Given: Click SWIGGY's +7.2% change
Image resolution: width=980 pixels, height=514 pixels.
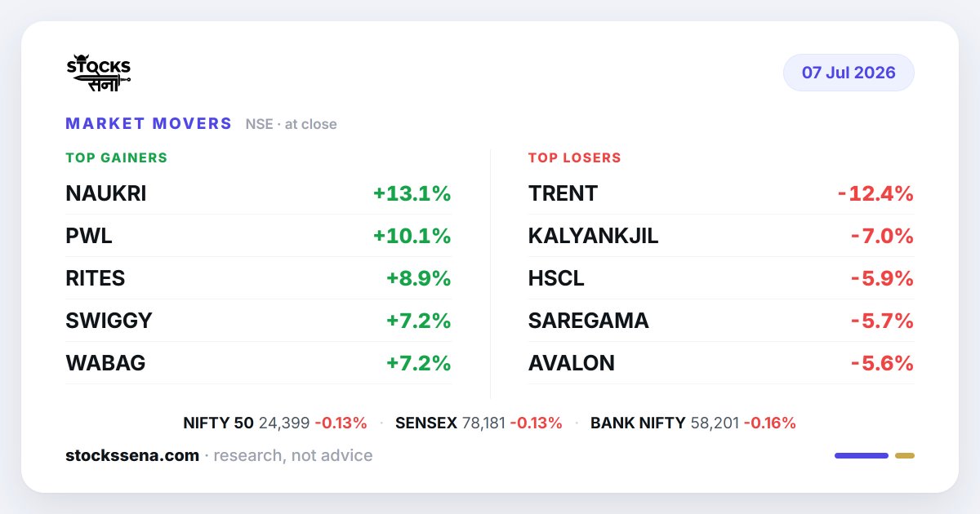Looking at the screenshot, I should (x=419, y=321).
